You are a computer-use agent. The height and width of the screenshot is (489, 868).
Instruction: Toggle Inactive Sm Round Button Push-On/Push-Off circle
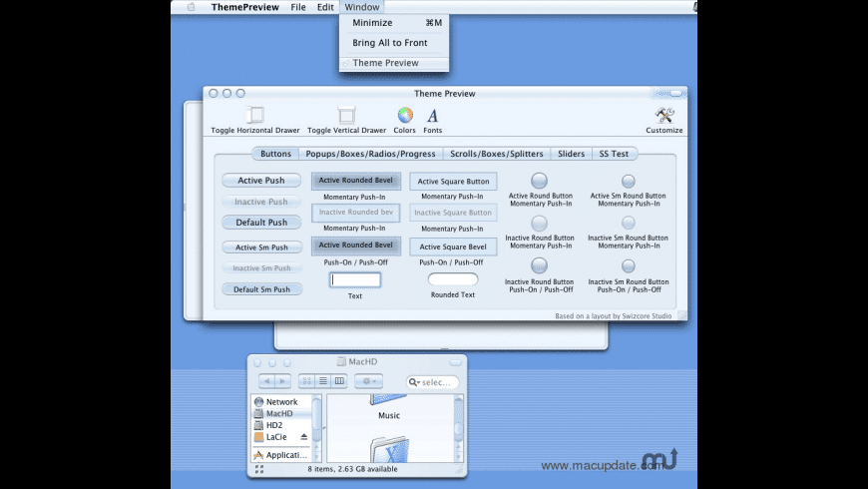(628, 266)
